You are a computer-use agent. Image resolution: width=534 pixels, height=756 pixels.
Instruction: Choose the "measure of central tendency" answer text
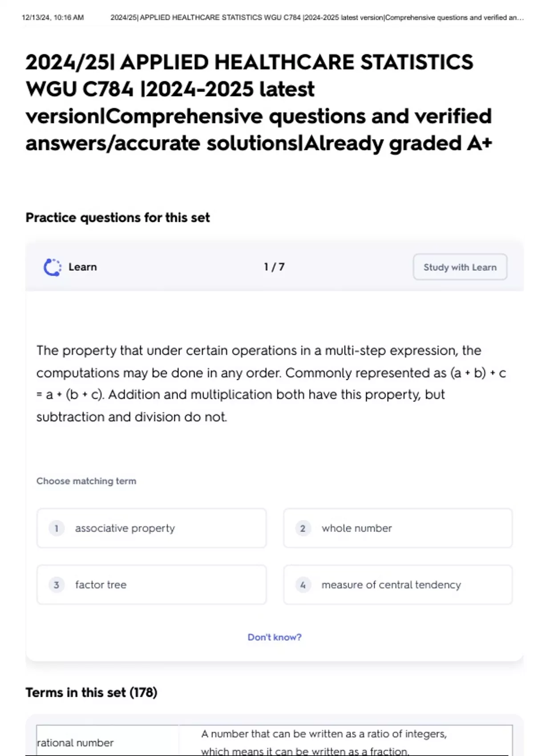pyautogui.click(x=391, y=585)
